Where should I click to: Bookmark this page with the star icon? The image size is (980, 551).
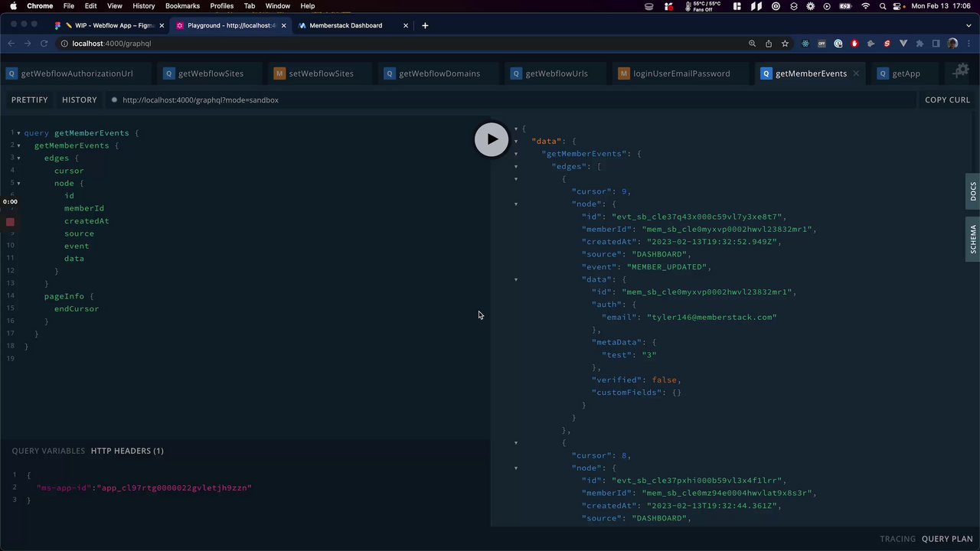point(785,44)
